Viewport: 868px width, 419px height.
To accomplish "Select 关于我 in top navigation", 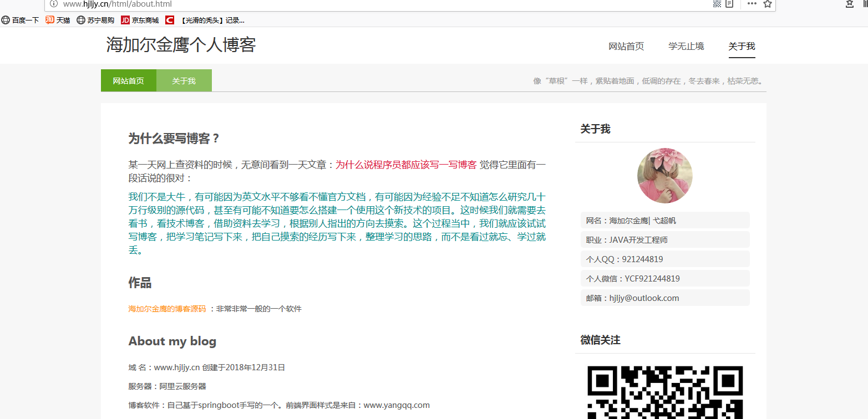I will (742, 47).
